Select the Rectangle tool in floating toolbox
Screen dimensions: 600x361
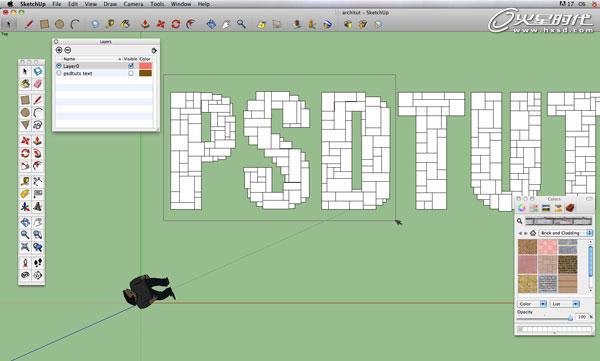point(25,100)
